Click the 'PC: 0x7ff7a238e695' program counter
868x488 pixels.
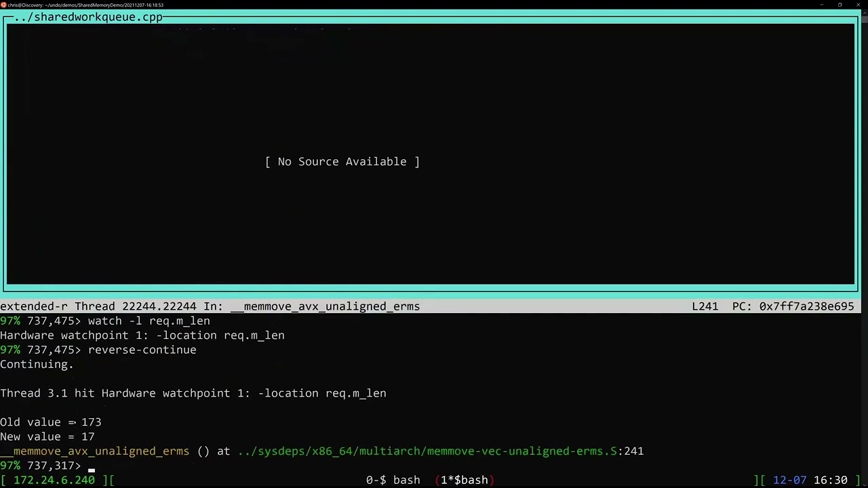point(793,306)
